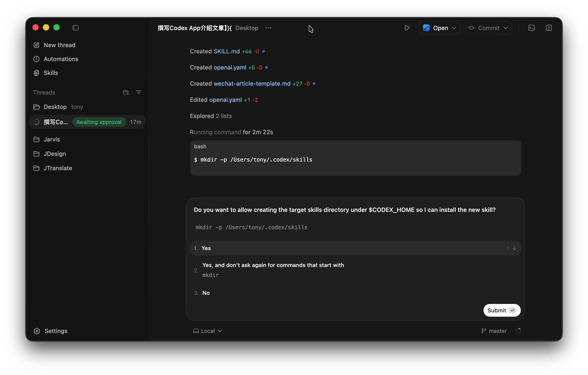This screenshot has height=375, width=588.
Task: Click the three-dot thread options icon
Action: pyautogui.click(x=268, y=28)
